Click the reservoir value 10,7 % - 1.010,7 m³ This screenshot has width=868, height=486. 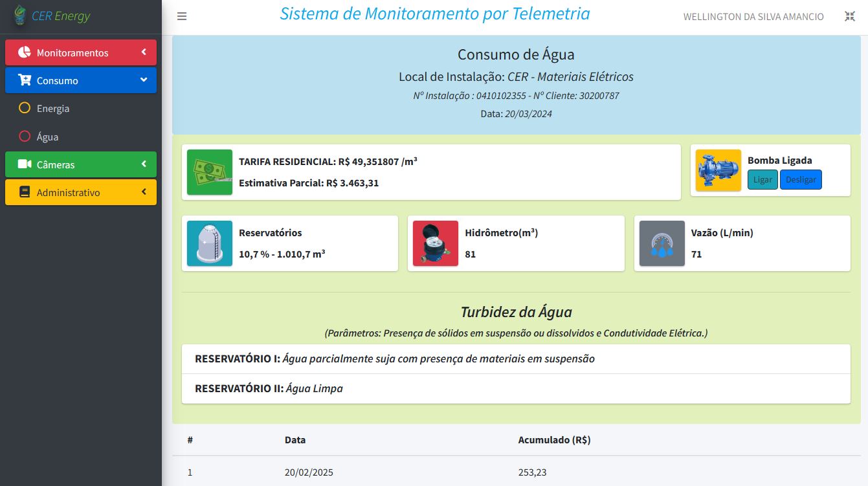[x=282, y=254]
